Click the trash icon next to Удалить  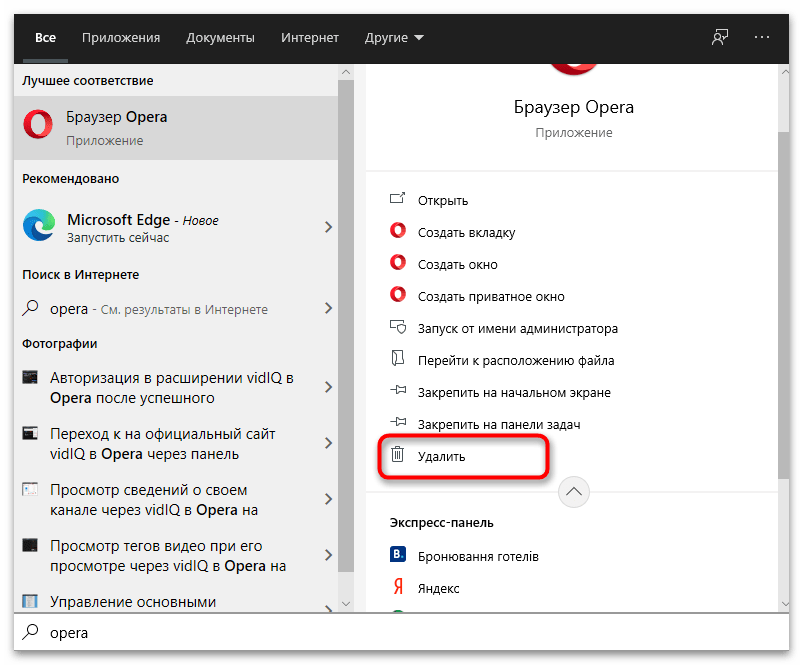point(398,456)
